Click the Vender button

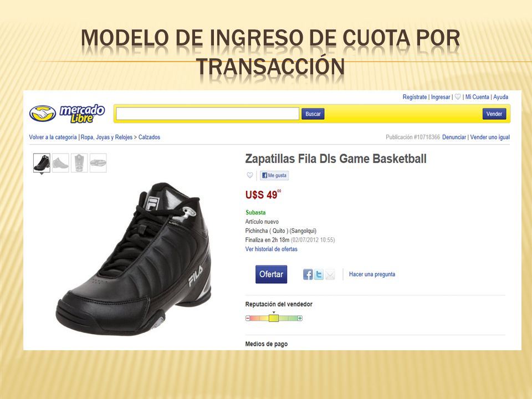click(x=494, y=114)
